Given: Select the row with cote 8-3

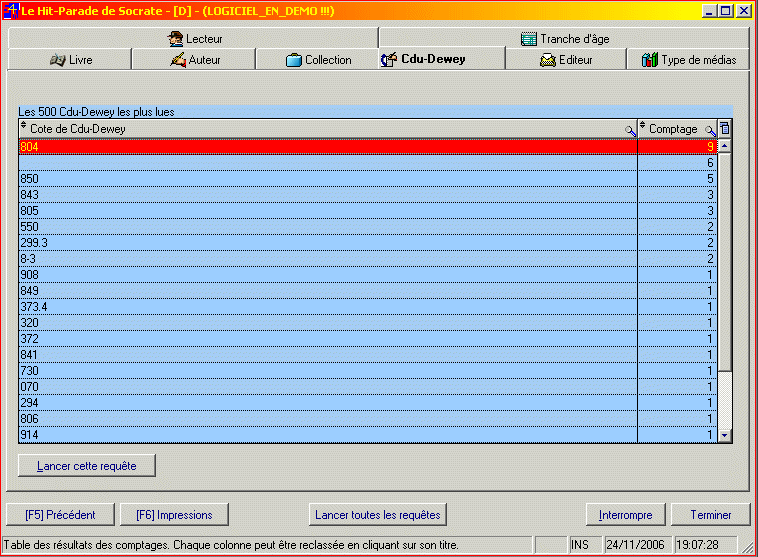Looking at the screenshot, I should point(367,259).
